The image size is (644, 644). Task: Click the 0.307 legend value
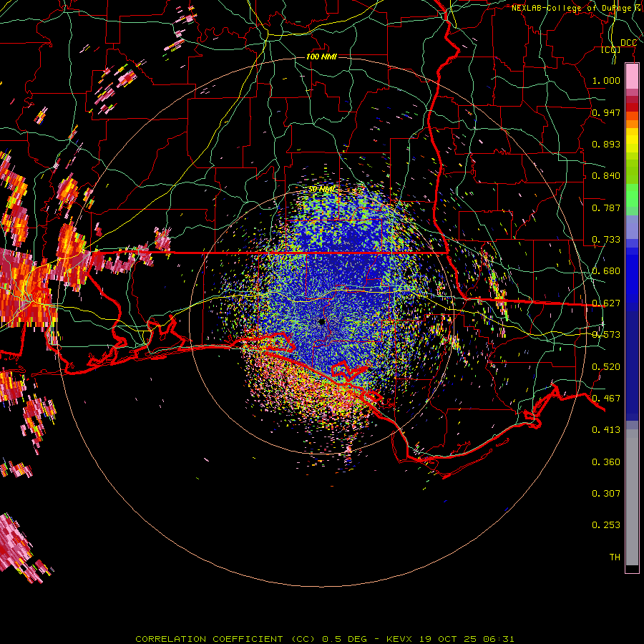tap(606, 494)
